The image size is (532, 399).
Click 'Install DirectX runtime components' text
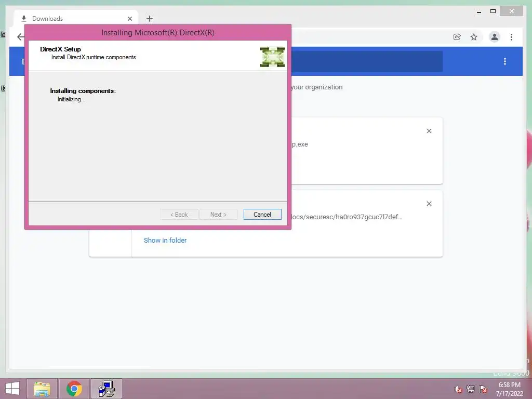point(94,57)
